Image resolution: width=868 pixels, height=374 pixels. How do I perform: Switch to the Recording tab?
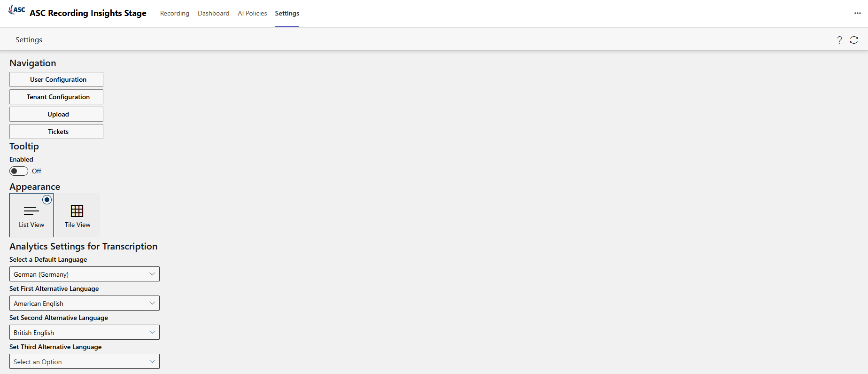click(x=175, y=13)
